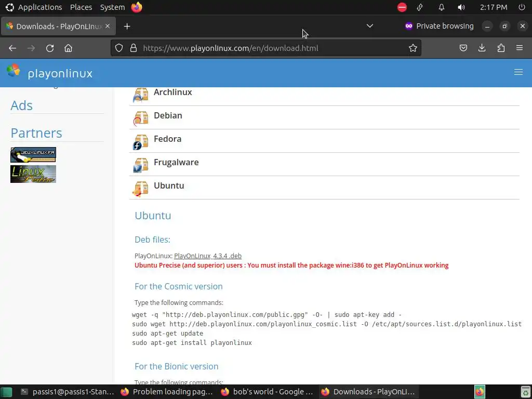Viewport: 532px width, 399px height.
Task: Open the network connection indicator
Action: pyautogui.click(x=420, y=7)
